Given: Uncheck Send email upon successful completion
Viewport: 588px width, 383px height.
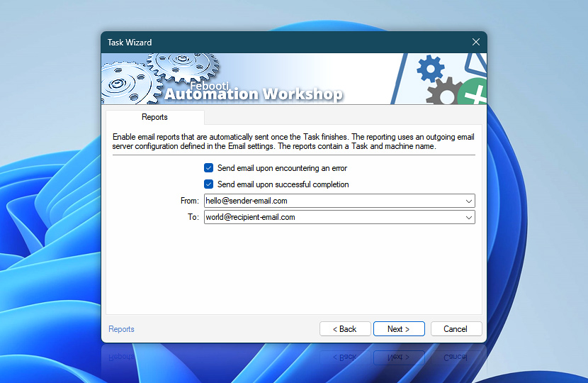Looking at the screenshot, I should click(x=208, y=184).
